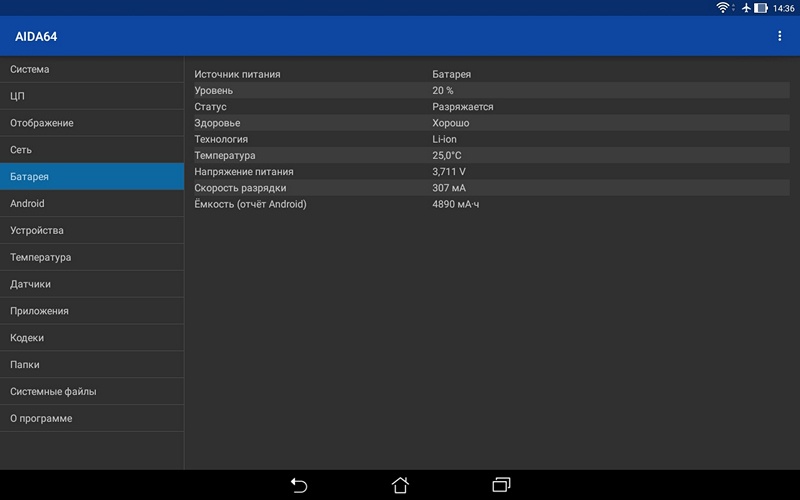The image size is (800, 500).
Task: Open the ЦП section
Action: click(92, 96)
